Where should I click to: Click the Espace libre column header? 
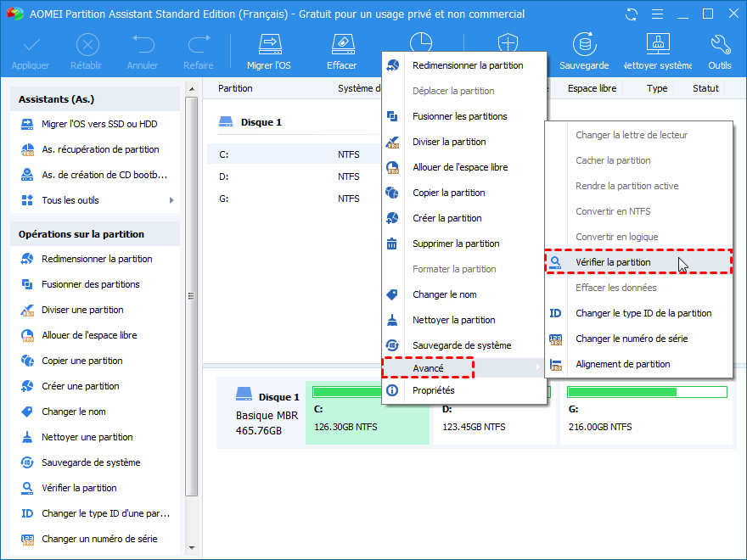(592, 88)
